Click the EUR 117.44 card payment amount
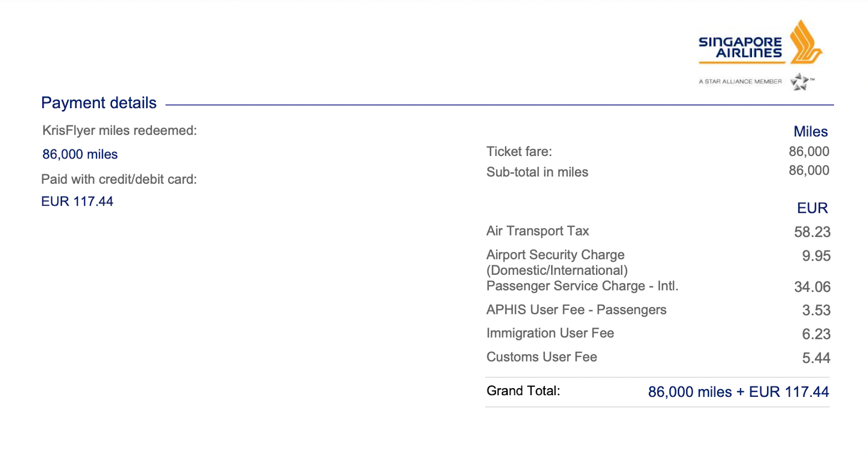Viewport: 868px width, 463px height. coord(77,201)
